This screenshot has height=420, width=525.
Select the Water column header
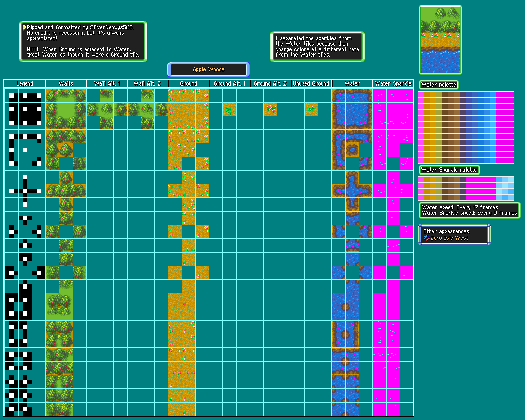click(x=352, y=83)
